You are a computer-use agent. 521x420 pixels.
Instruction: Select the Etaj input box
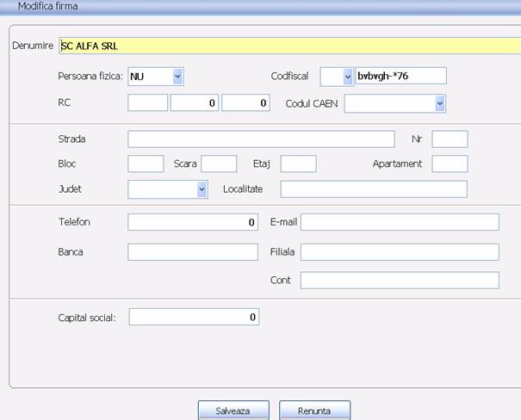coord(298,164)
